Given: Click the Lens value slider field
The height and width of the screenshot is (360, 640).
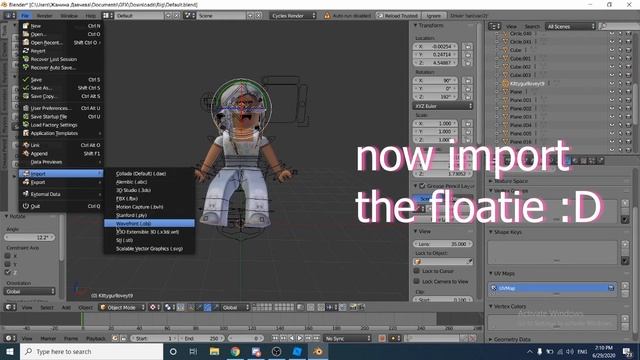Looking at the screenshot, I should [x=443, y=244].
